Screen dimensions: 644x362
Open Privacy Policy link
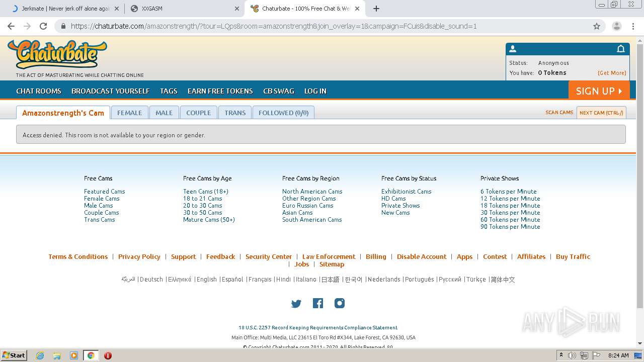coord(139,256)
